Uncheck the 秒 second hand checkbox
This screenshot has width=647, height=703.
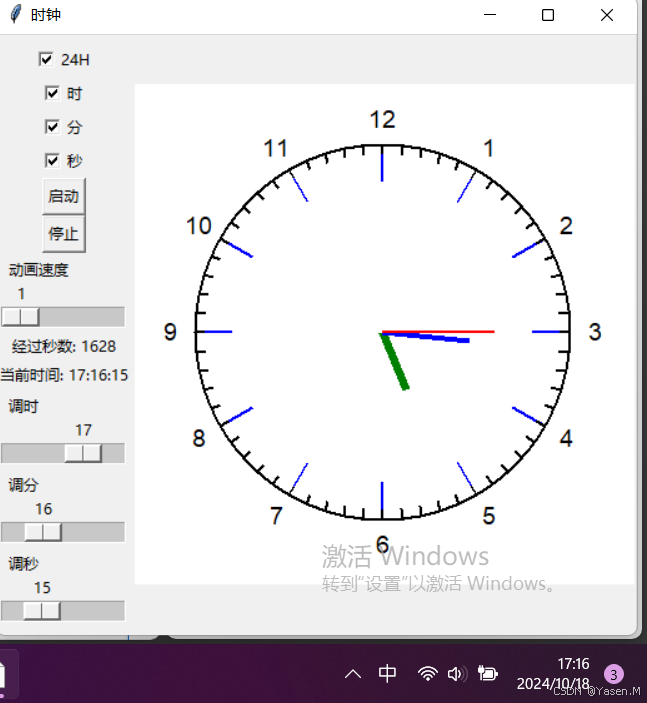52,161
